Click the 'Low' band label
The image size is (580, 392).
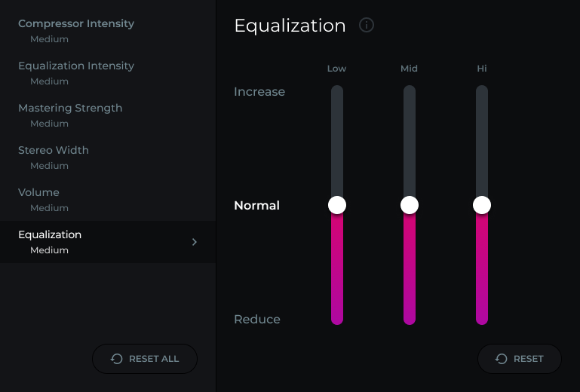click(x=336, y=69)
